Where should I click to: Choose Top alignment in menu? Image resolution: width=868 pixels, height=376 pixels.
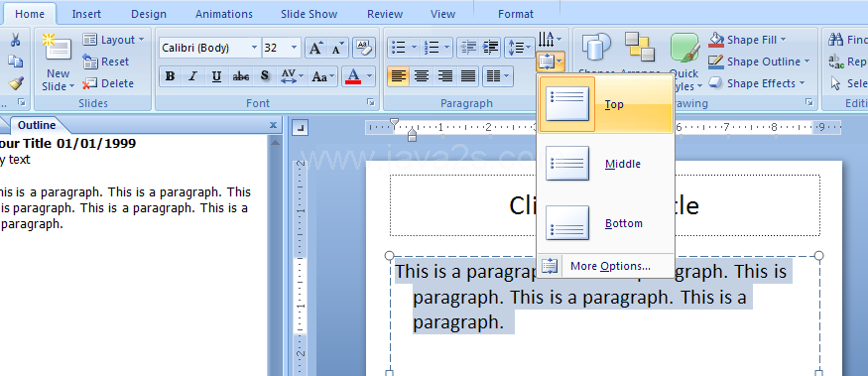click(x=605, y=104)
